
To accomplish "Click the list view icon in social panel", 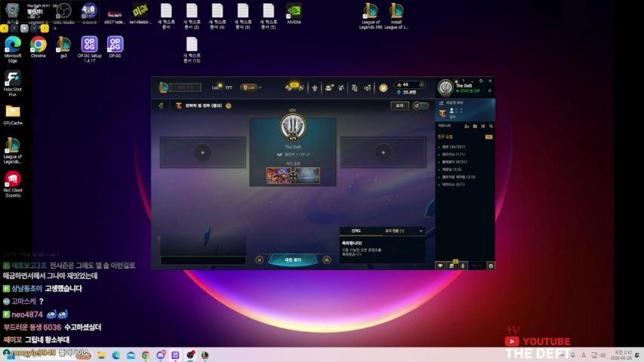I will click(483, 126).
